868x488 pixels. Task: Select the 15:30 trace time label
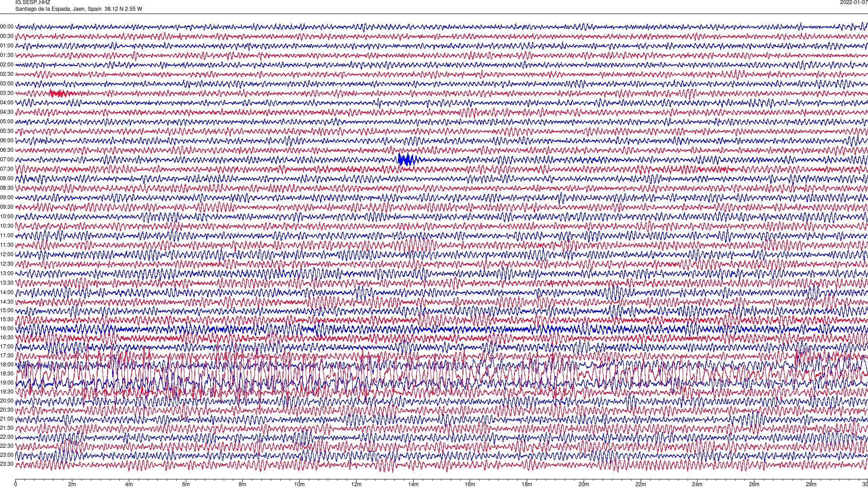point(7,319)
